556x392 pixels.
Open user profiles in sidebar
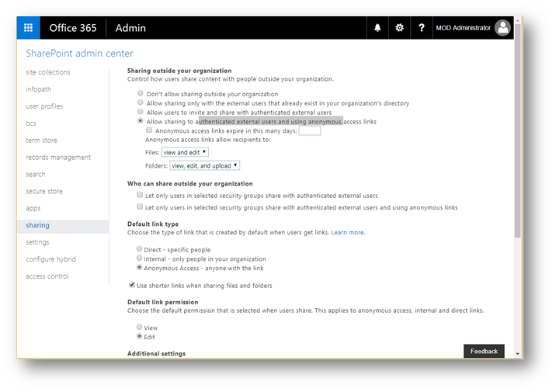(44, 106)
